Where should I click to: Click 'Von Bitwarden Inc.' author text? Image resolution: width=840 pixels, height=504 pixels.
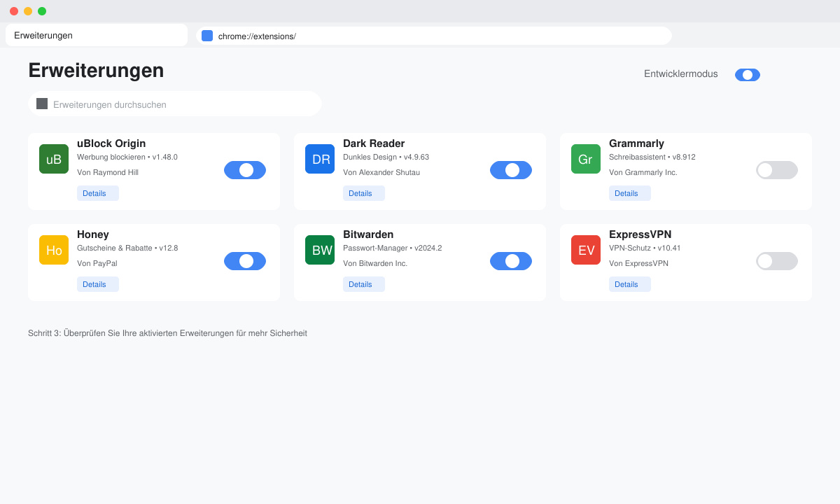[x=375, y=263]
